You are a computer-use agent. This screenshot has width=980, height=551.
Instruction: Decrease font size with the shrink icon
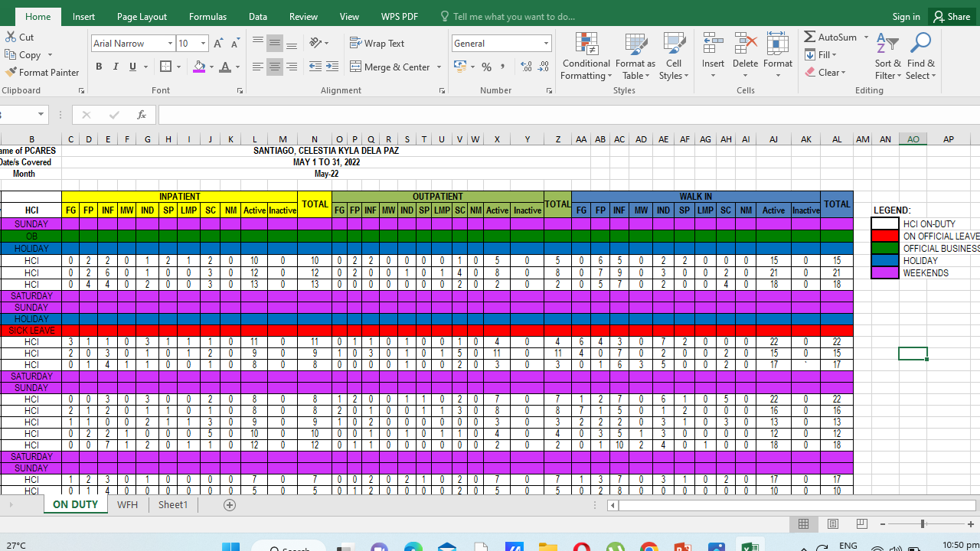click(235, 44)
